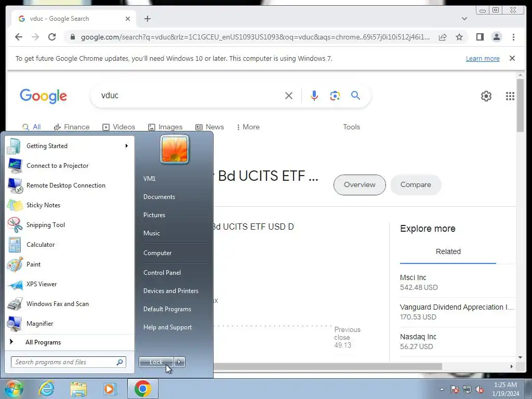Open Windows Explorer from taskbar
Viewport: 532px width, 399px height.
(78, 389)
